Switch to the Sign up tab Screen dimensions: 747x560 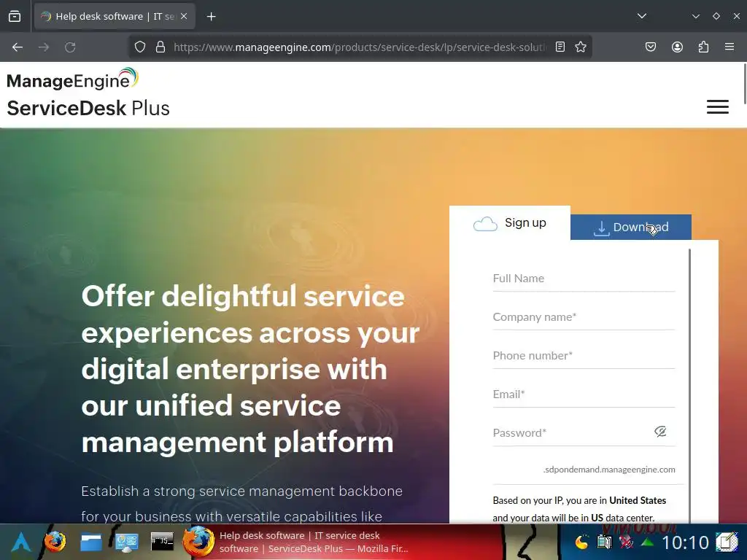(x=510, y=223)
